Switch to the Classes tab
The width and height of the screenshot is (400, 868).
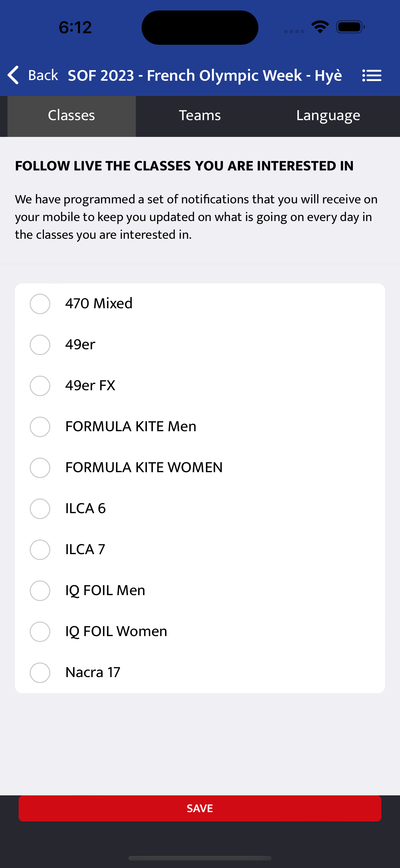71,116
